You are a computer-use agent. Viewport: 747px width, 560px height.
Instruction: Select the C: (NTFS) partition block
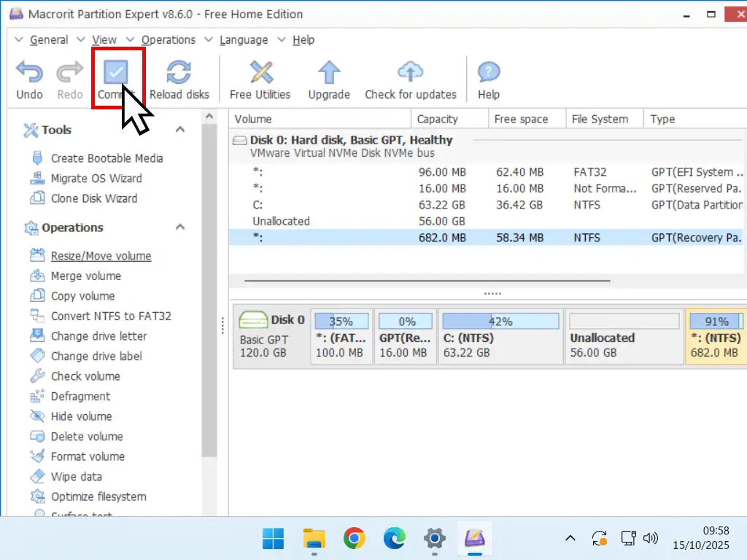pyautogui.click(x=500, y=338)
